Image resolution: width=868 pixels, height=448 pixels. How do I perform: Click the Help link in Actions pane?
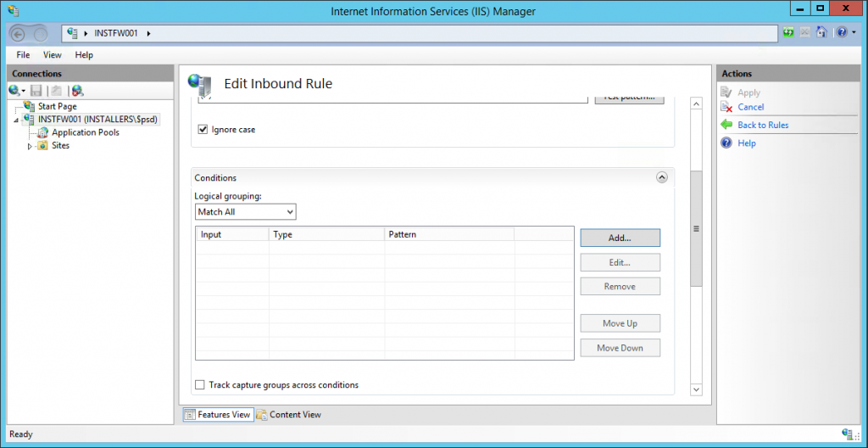pyautogui.click(x=747, y=143)
